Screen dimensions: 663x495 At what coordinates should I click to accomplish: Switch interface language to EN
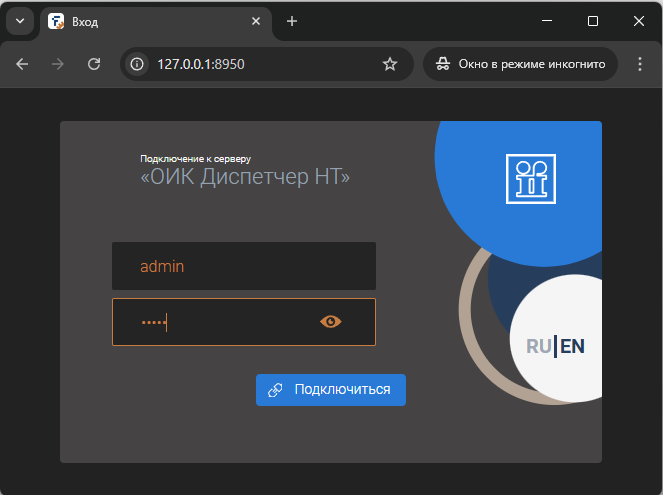click(572, 346)
